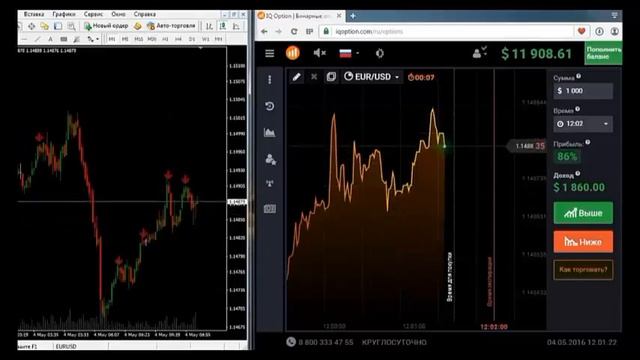Open the video tutorials sidebar icon
This screenshot has width=640, height=360.
coord(270,209)
